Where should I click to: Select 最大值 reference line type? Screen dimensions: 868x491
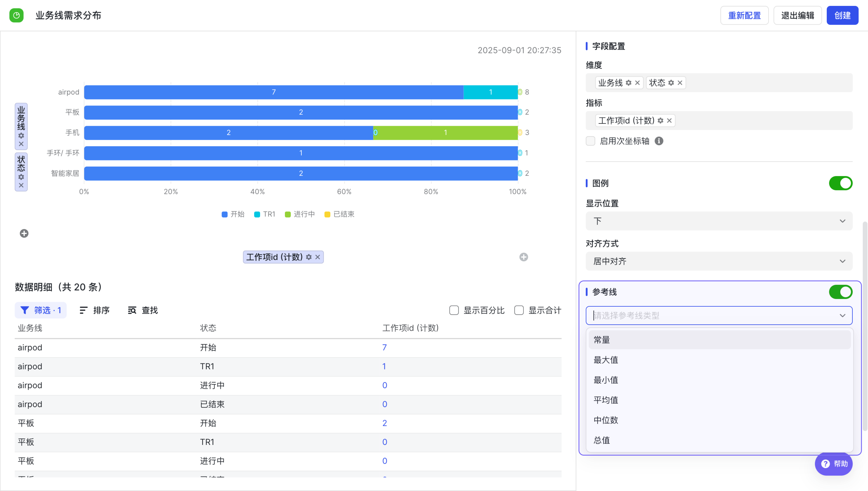tap(720, 360)
